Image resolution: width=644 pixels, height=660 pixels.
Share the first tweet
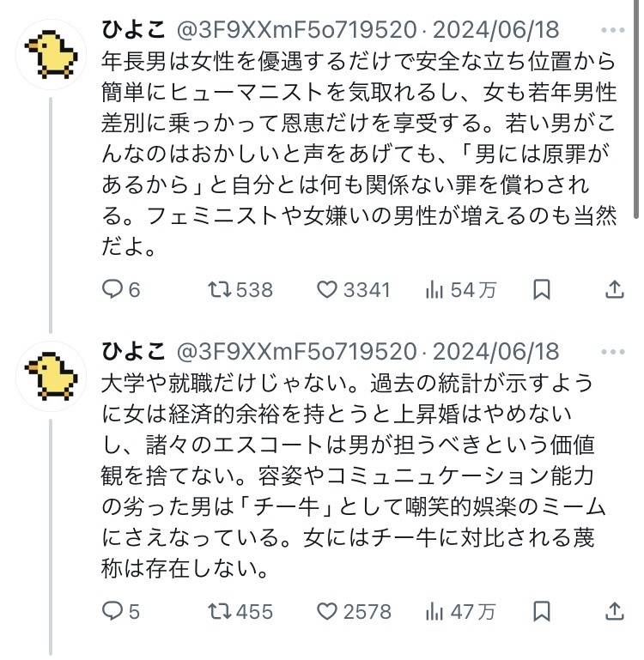(615, 290)
